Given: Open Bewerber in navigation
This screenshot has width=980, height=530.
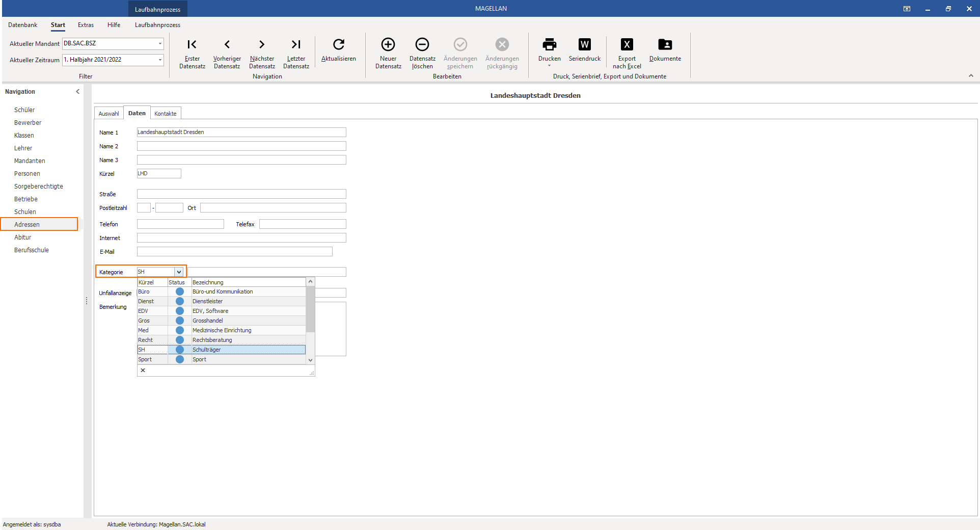Looking at the screenshot, I should [28, 123].
